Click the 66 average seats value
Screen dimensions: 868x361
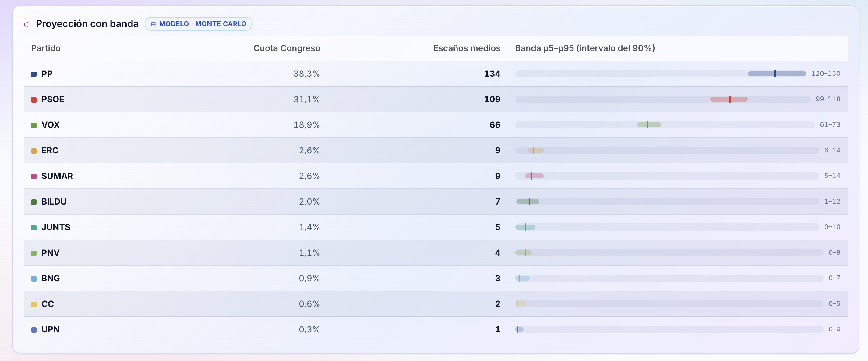click(495, 125)
